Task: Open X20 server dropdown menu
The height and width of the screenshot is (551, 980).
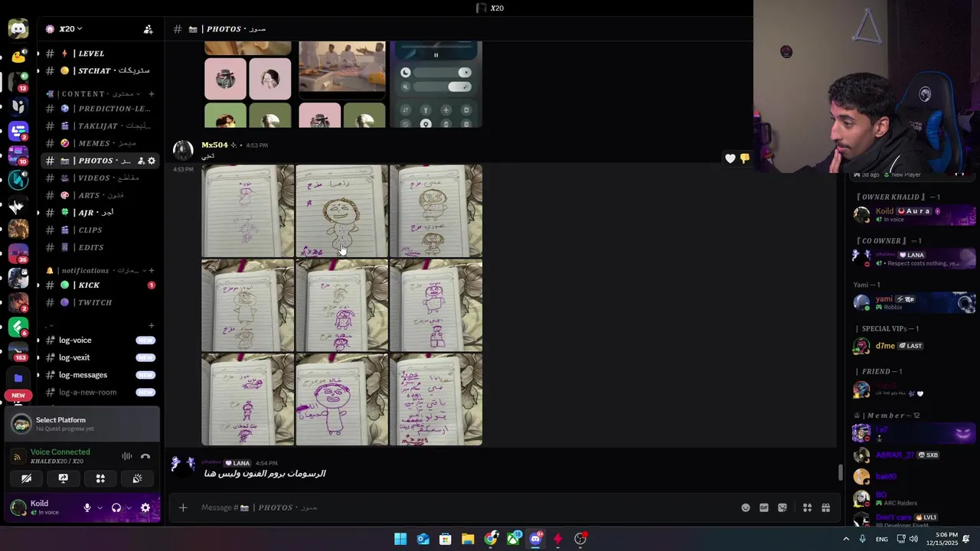Action: 70,29
